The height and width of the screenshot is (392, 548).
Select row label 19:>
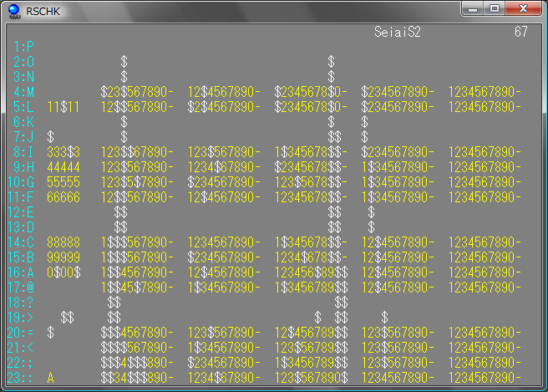[21, 317]
